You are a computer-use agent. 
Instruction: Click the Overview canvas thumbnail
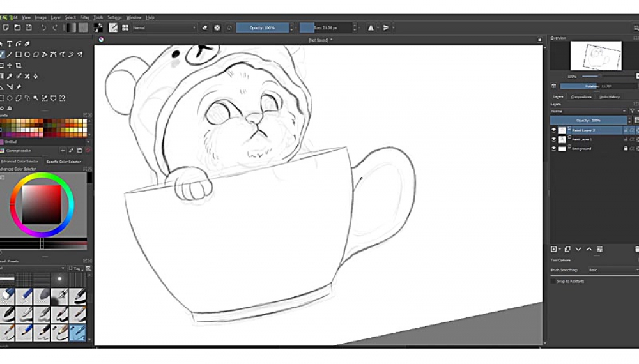(596, 55)
